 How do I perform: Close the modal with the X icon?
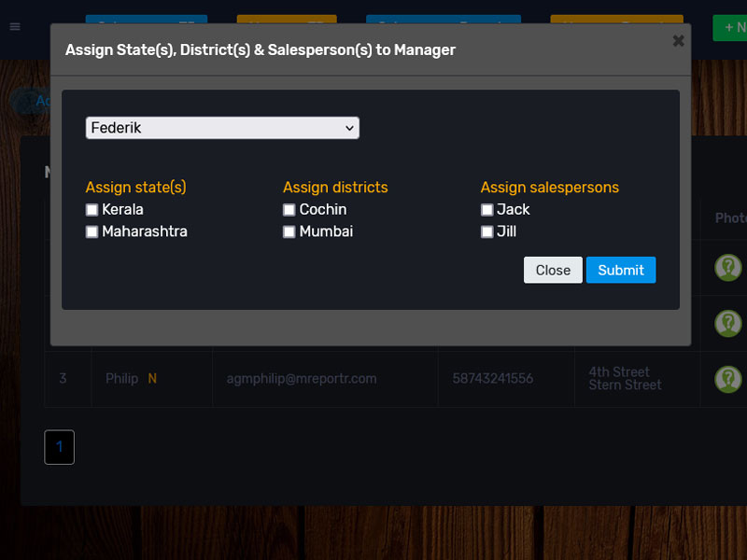678,41
